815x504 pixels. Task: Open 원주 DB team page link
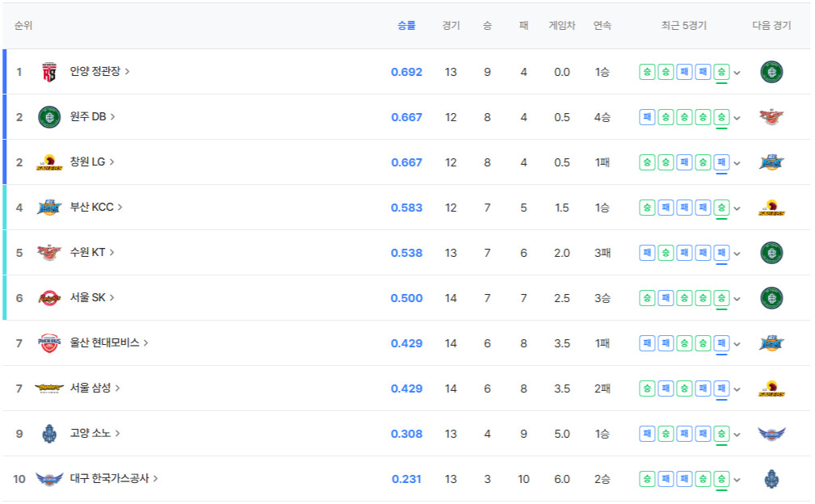(x=93, y=116)
